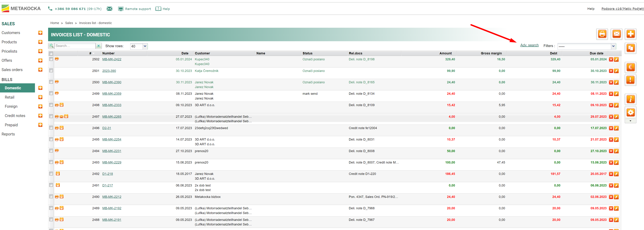Click the orange exclamation mark button
644x230 pixels.
tap(630, 80)
